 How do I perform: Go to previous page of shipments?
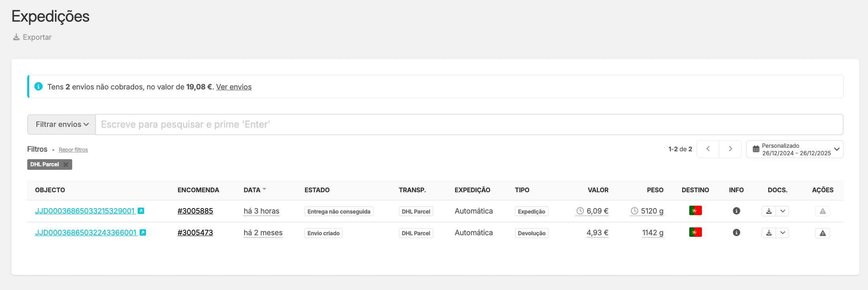pyautogui.click(x=708, y=149)
